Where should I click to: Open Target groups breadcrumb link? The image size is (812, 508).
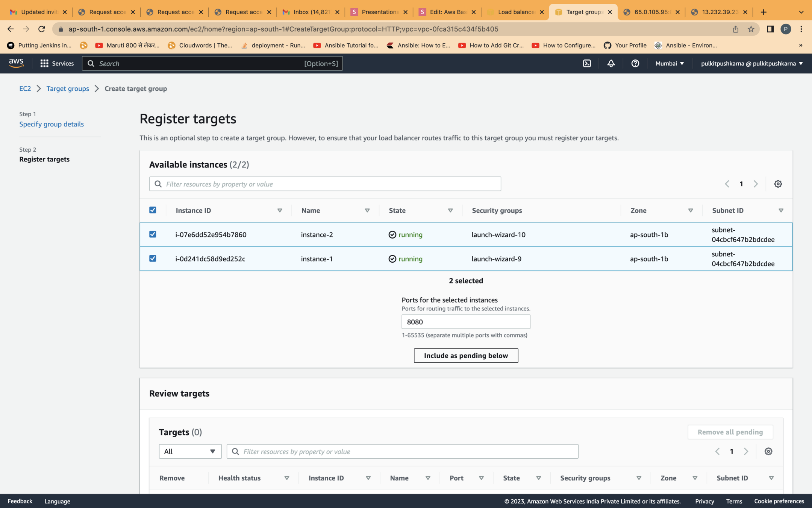68,88
